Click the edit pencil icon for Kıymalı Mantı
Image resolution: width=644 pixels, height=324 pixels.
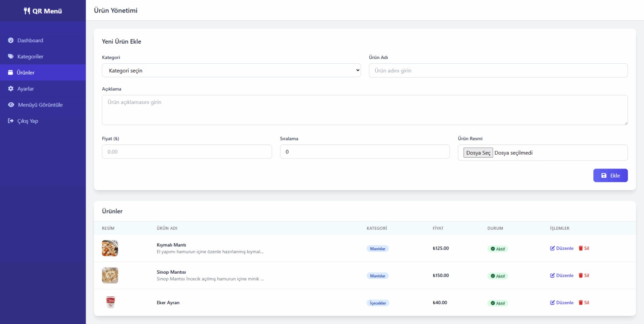(553, 249)
